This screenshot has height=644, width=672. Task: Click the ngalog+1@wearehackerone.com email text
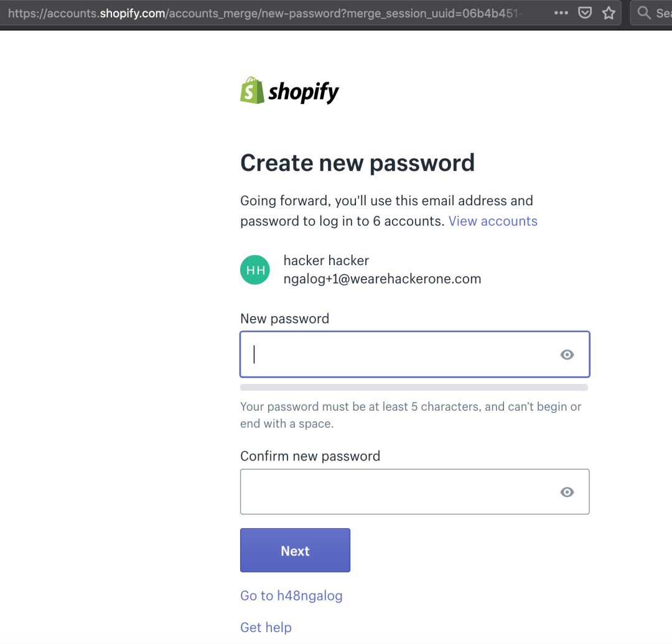382,279
